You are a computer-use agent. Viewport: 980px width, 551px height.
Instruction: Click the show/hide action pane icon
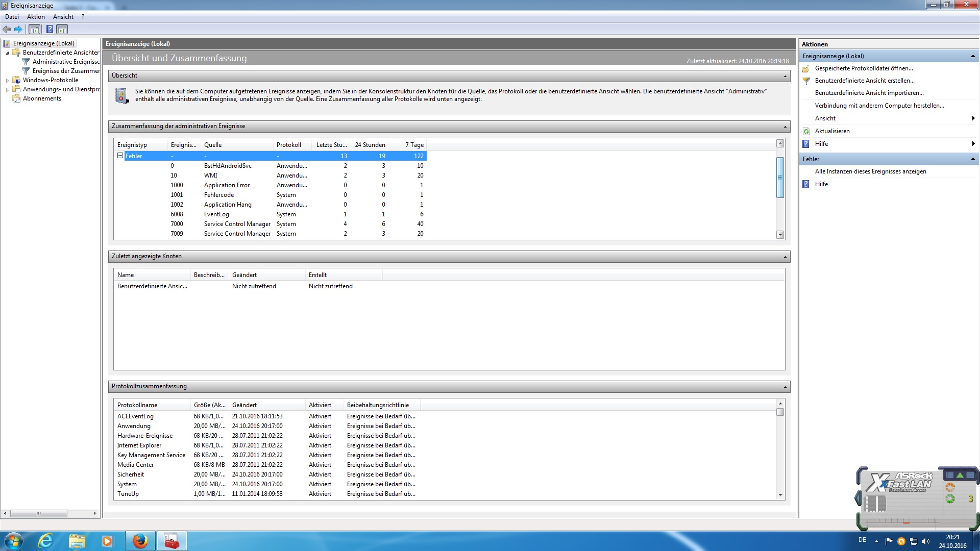pyautogui.click(x=62, y=29)
